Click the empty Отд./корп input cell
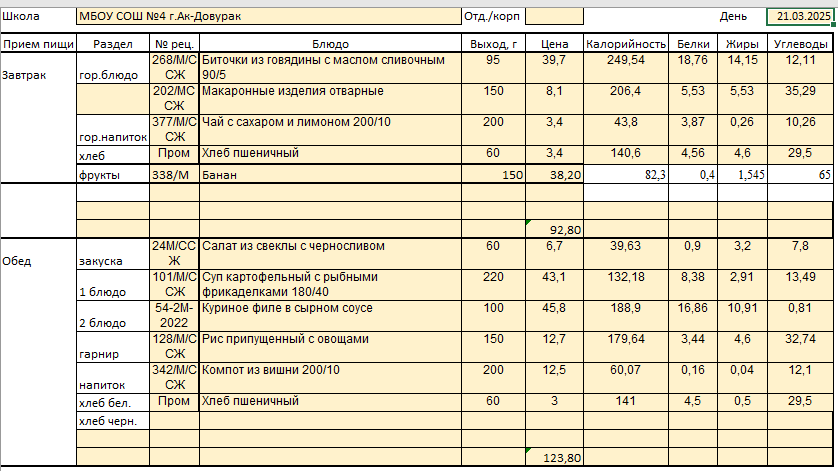The width and height of the screenshot is (838, 471). (x=554, y=17)
